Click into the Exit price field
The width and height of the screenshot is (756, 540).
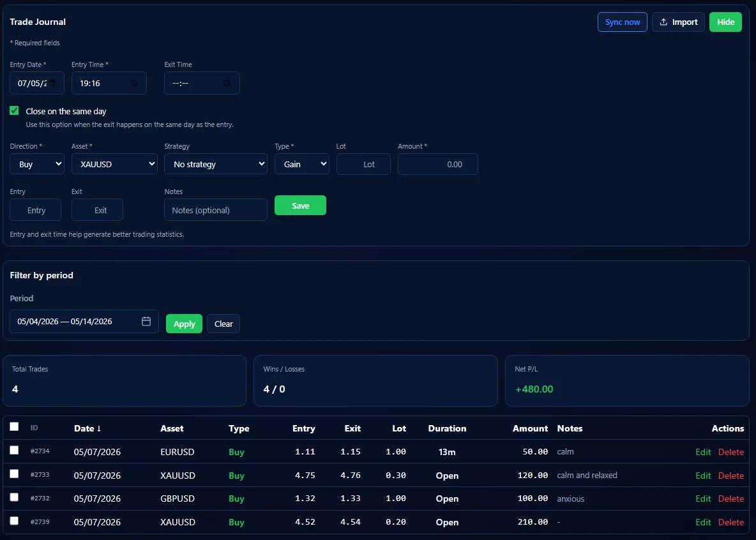pos(98,210)
